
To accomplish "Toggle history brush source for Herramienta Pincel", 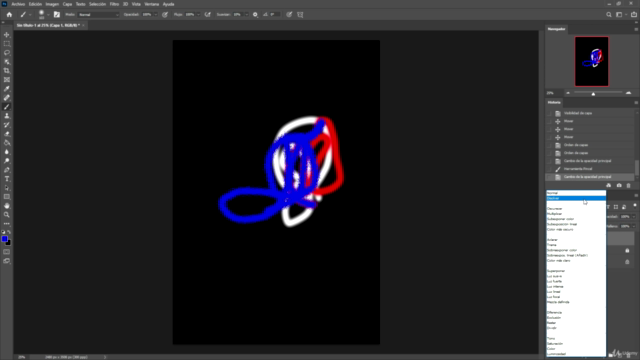I will point(549,169).
